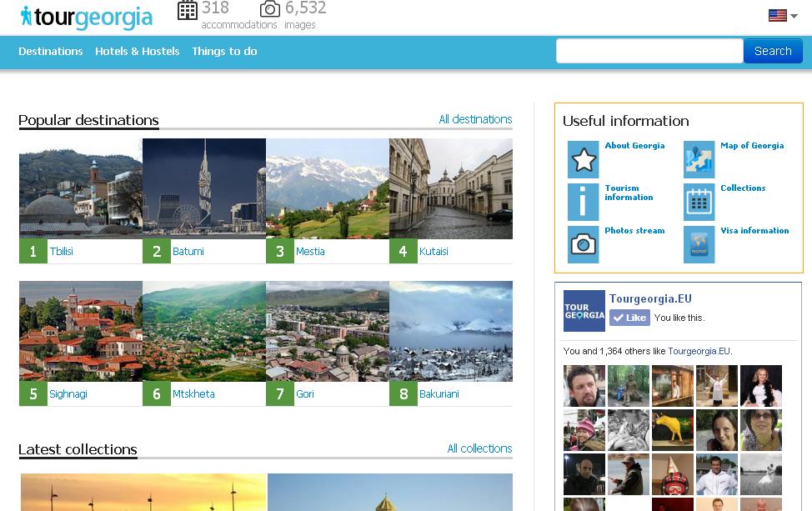
Task: Click the green number 2 badge
Action: pos(157,251)
